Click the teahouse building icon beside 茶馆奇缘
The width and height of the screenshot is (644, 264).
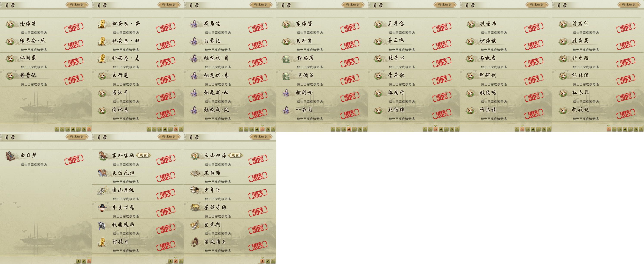click(195, 207)
